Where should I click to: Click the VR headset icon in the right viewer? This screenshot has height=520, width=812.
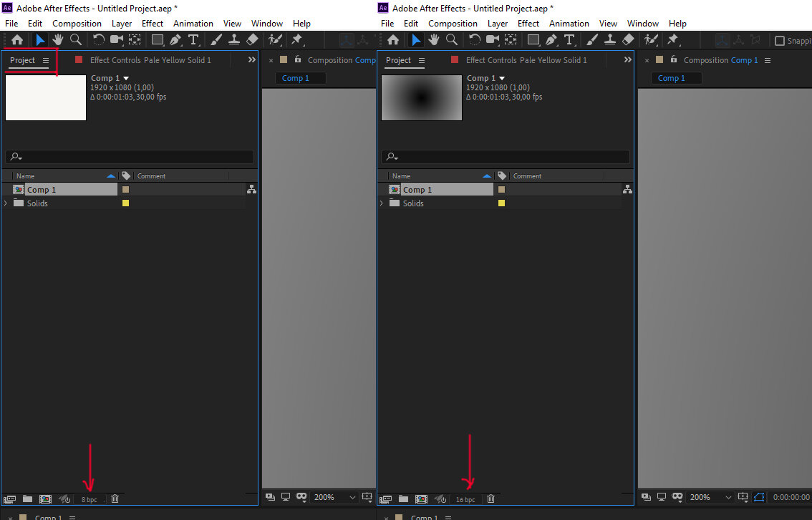click(677, 496)
